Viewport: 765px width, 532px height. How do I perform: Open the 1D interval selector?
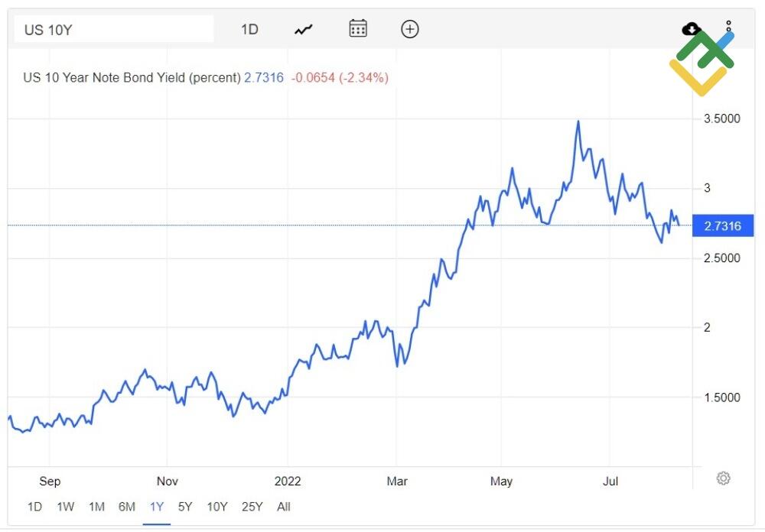(249, 29)
